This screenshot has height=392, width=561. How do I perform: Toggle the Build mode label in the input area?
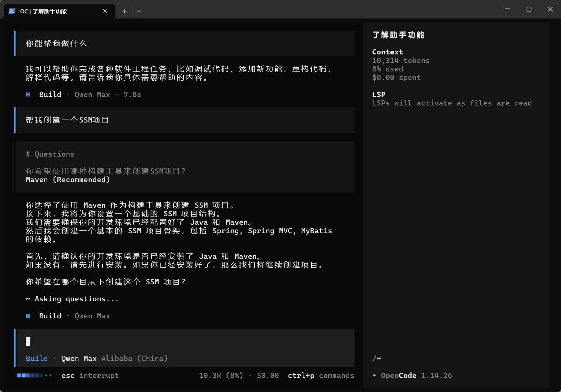37,358
